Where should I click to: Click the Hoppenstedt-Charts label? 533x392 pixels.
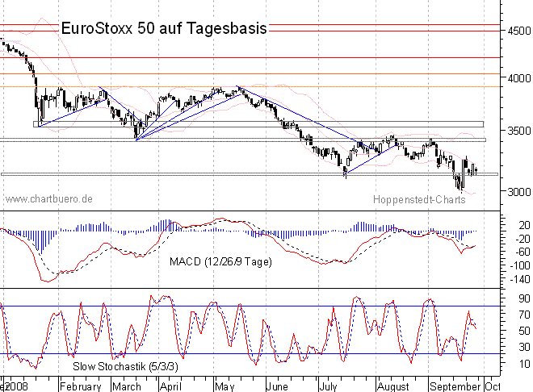(419, 198)
